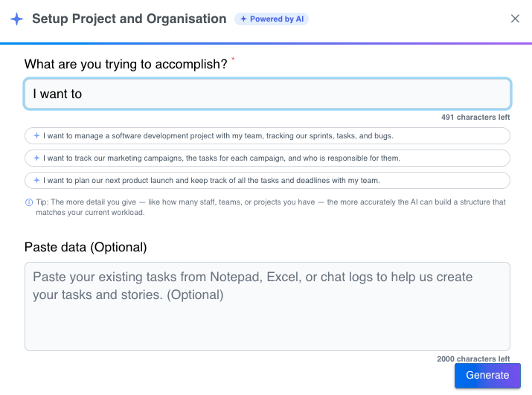
Task: Click the info circle icon beside the Tip text
Action: [29, 202]
